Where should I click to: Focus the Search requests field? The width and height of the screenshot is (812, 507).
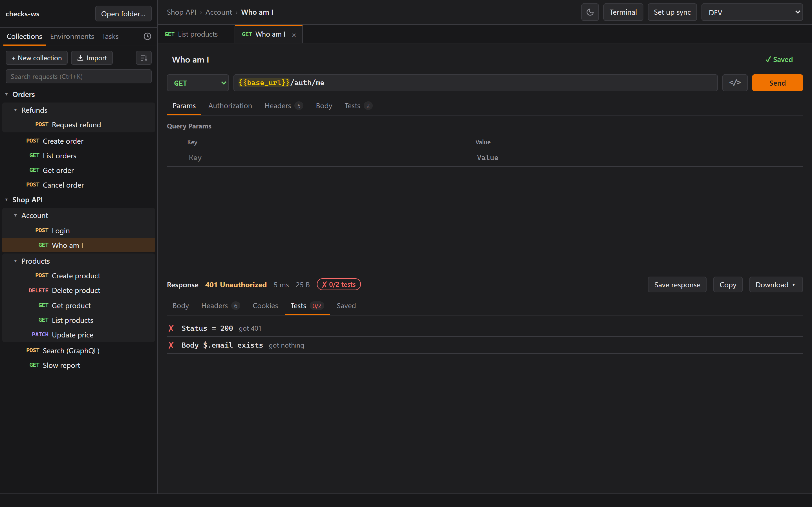point(78,76)
